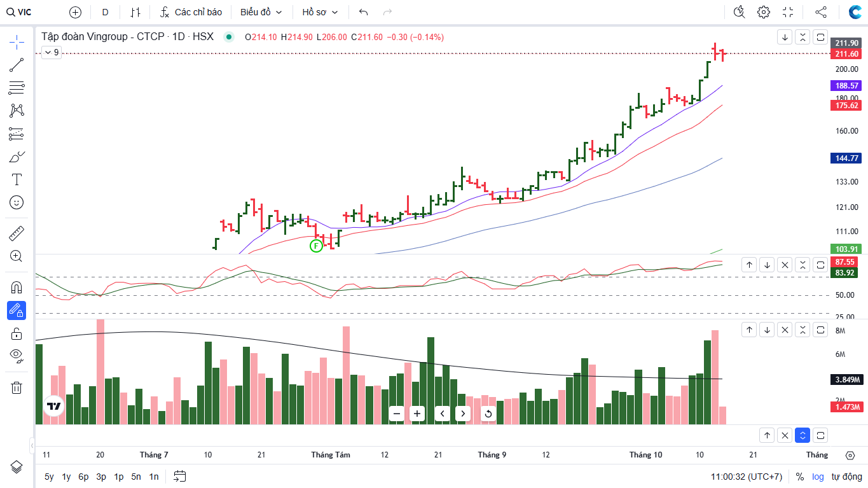The width and height of the screenshot is (868, 488).
Task: Toggle magnet mode for drawings
Action: coord(17,287)
